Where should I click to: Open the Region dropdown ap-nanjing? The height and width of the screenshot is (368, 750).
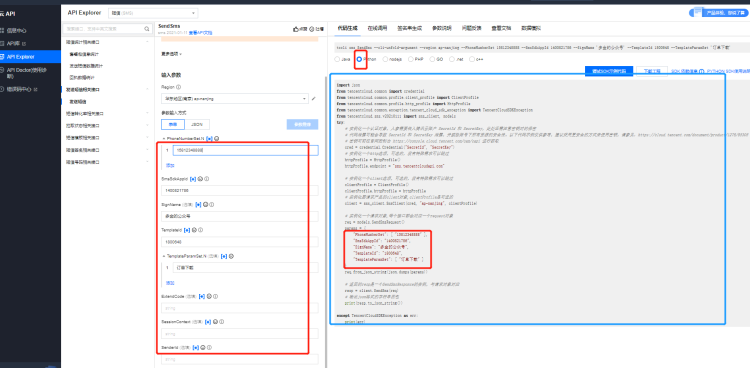click(x=235, y=99)
